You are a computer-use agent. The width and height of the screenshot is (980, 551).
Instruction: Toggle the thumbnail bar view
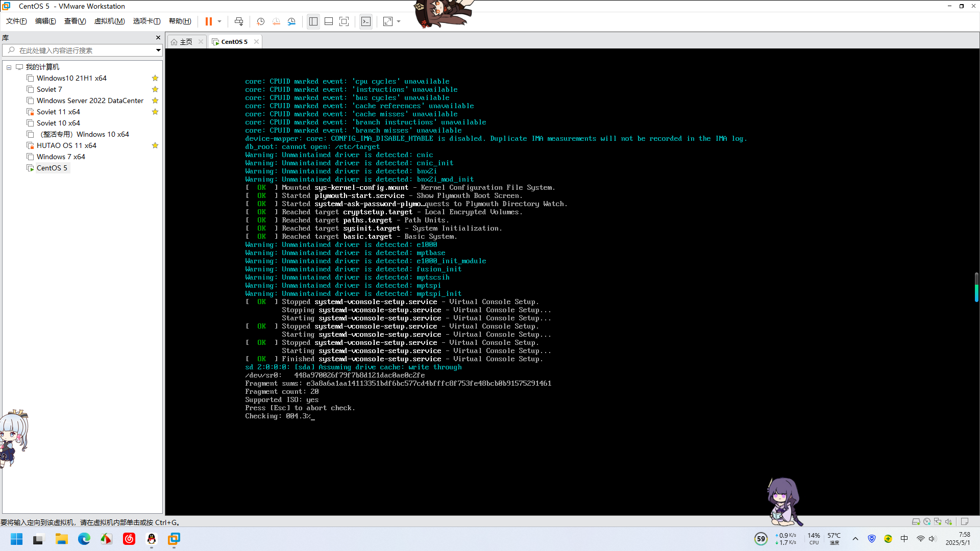(x=329, y=21)
